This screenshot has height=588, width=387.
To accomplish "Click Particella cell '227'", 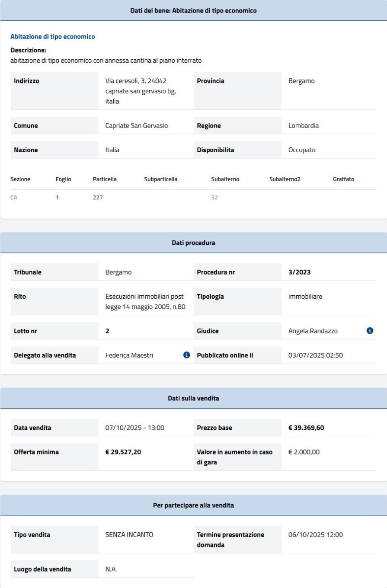I will tap(98, 198).
